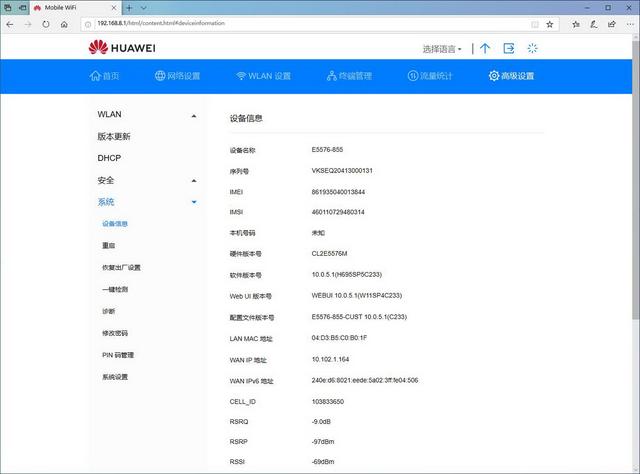Screen dimensions: 640x474
Task: Select 诊断 in the sidebar
Action: coord(109,311)
